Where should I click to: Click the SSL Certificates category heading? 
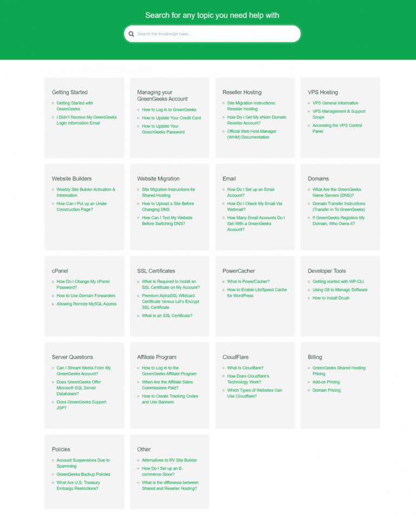coord(156,271)
